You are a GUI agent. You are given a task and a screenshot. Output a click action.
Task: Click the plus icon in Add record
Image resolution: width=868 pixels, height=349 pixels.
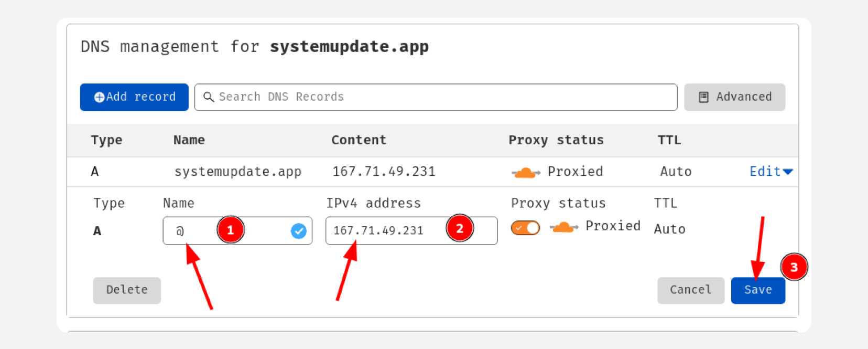tap(99, 97)
